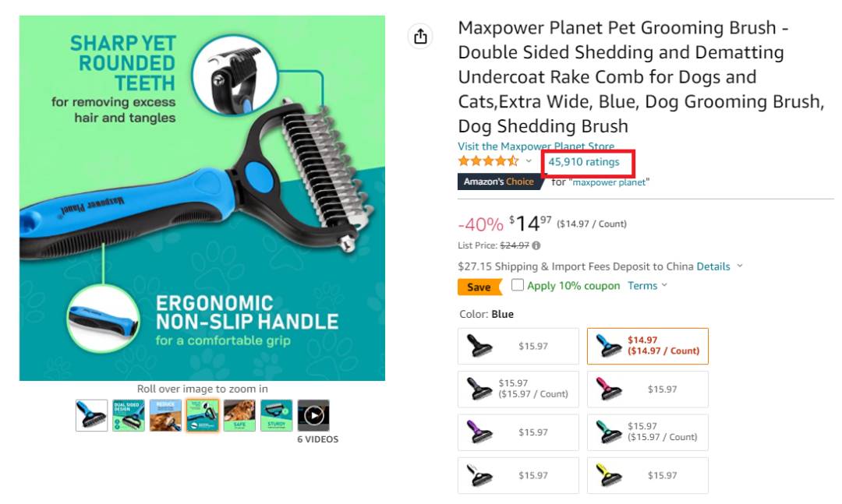Click the star rating icons

coord(488,161)
